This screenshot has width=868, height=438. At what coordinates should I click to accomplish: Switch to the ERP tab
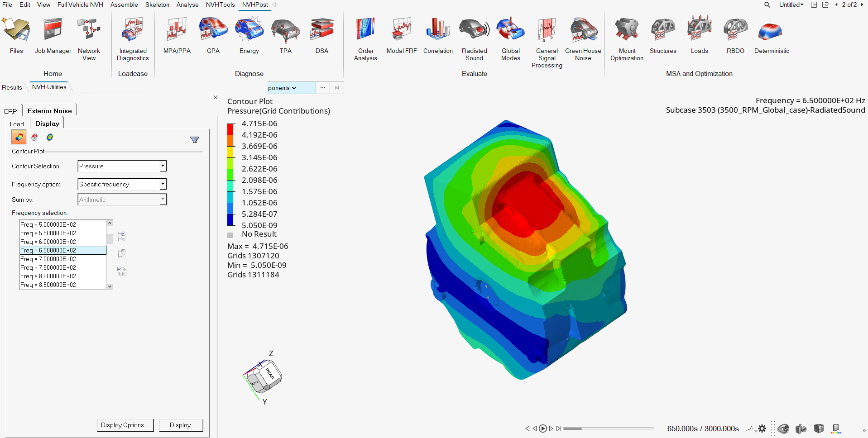tap(10, 111)
